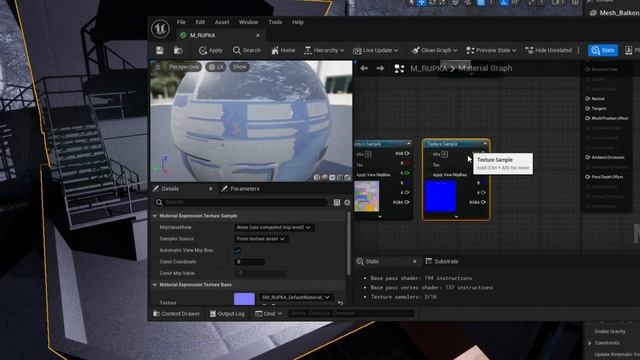Open the Asset menu
The image size is (640, 360).
click(x=222, y=22)
